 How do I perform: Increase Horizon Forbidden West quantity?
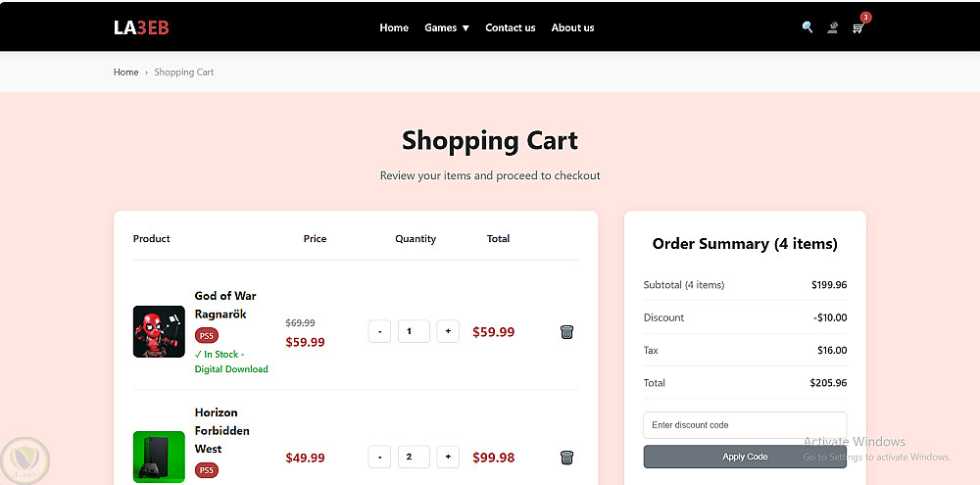click(x=448, y=457)
